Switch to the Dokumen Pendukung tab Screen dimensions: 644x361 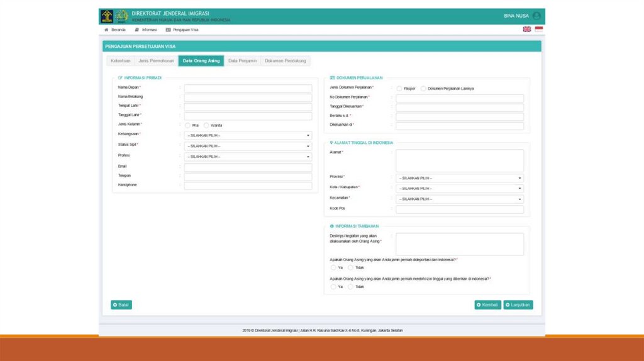point(286,61)
